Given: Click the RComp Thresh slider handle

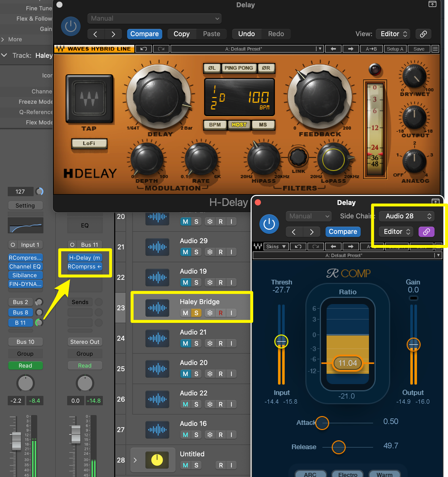Looking at the screenshot, I should (x=281, y=341).
